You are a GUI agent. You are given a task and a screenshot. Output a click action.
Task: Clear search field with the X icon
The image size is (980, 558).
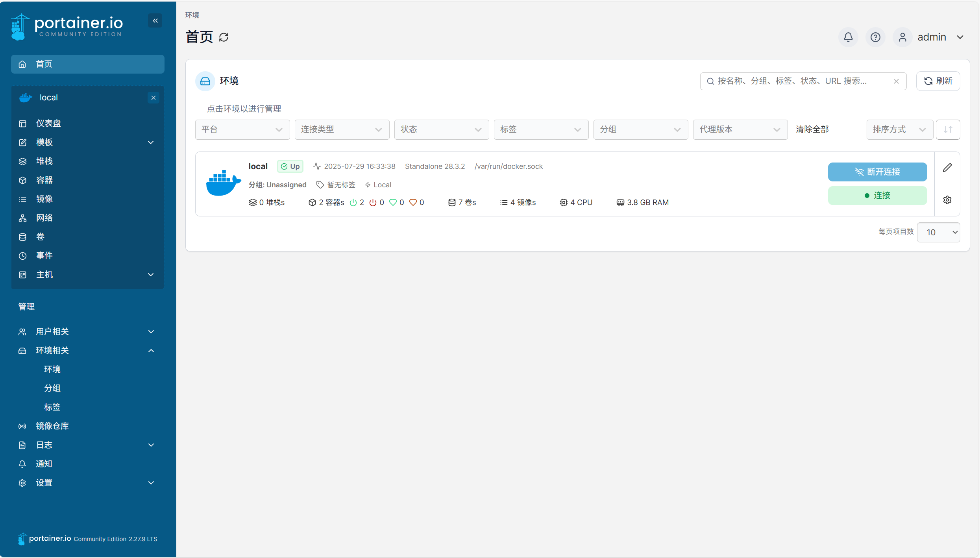pos(896,81)
